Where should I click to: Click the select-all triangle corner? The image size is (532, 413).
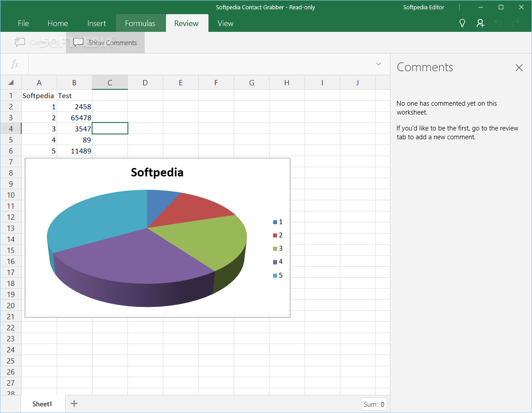click(x=11, y=83)
